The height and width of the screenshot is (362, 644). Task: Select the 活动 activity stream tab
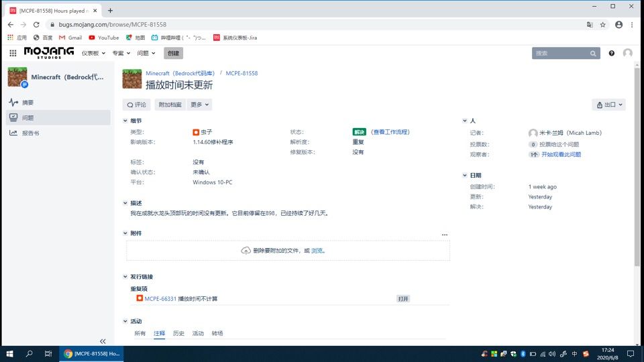click(x=198, y=333)
